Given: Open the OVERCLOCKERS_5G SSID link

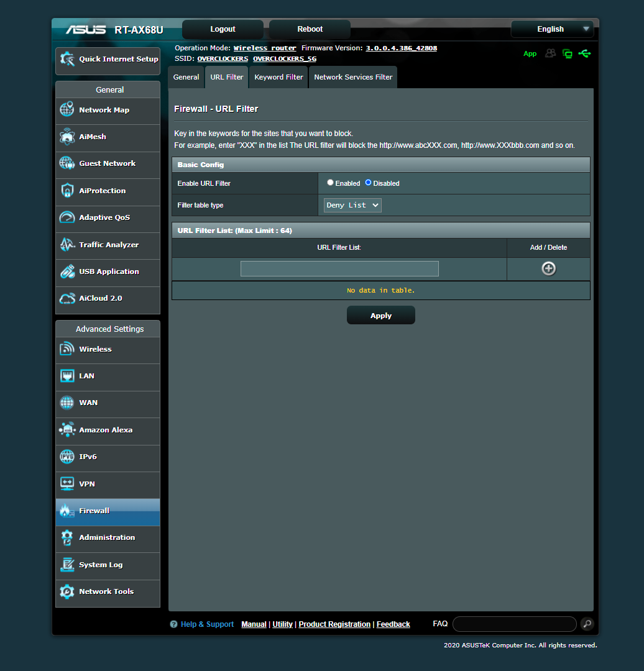Looking at the screenshot, I should [x=285, y=58].
